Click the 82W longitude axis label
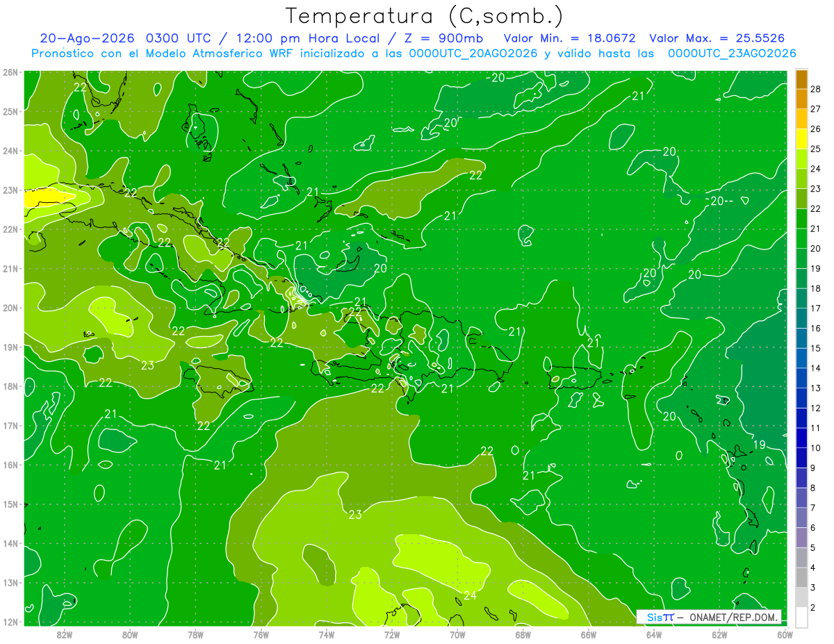The image size is (834, 644). (65, 634)
